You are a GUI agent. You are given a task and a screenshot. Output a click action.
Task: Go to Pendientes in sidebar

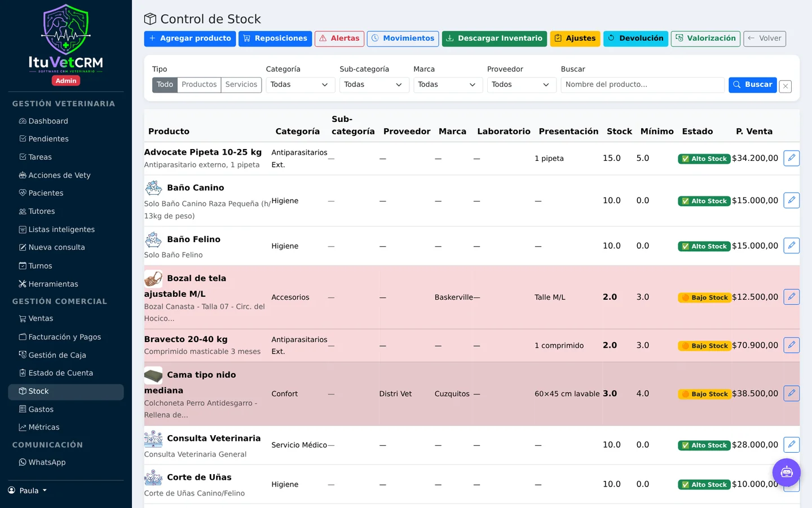tap(66, 139)
